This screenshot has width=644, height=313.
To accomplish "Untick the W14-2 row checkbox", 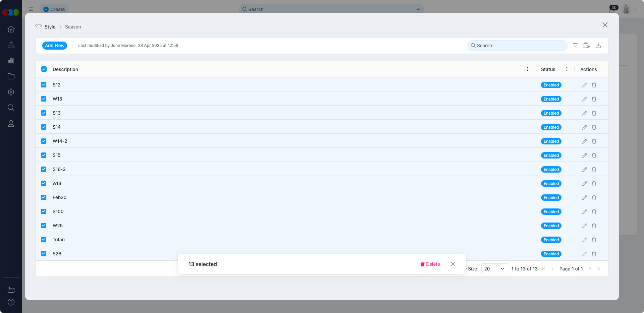I will pos(44,141).
